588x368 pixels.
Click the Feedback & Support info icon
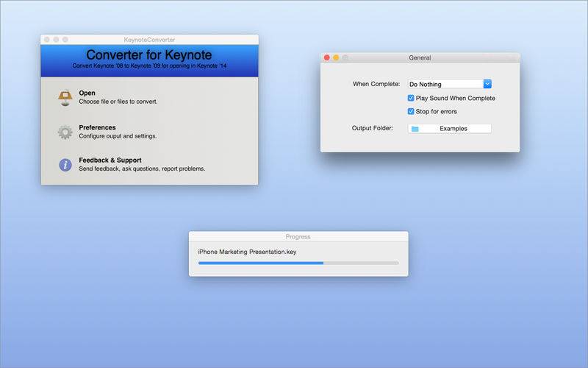pos(65,165)
